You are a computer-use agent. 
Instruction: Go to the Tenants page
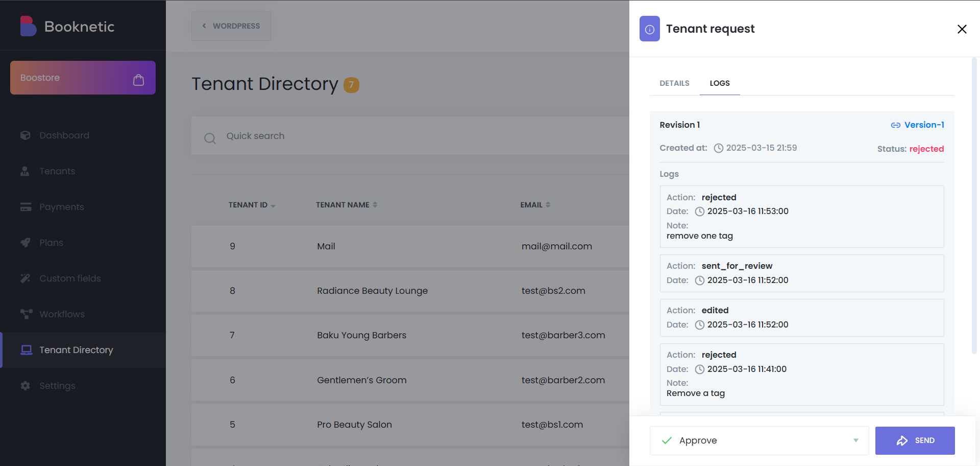click(x=83, y=171)
